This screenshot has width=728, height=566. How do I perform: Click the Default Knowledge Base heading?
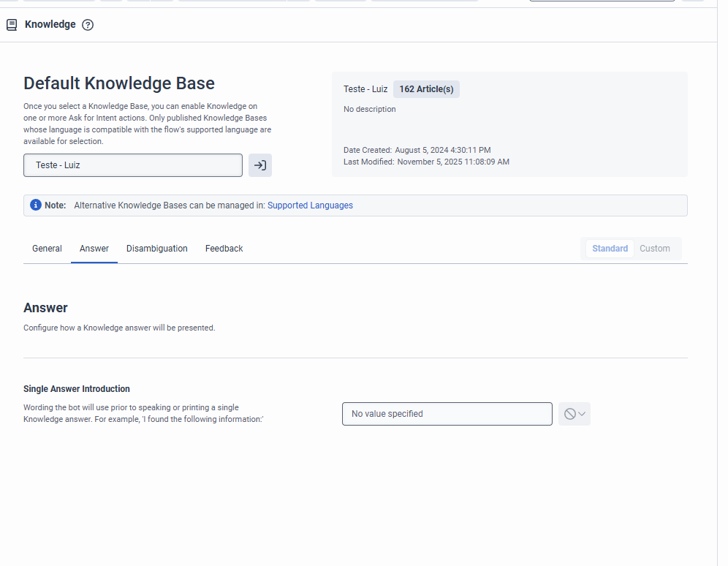tap(119, 83)
